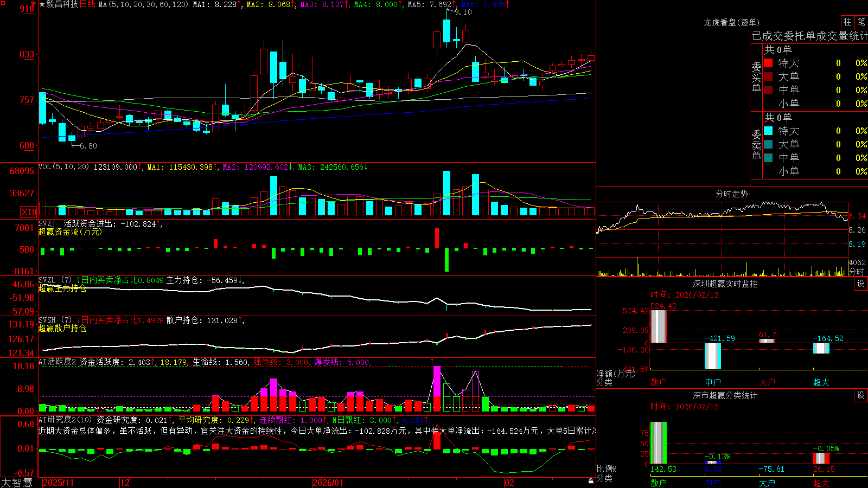Image resolution: width=868 pixels, height=488 pixels.
Task: Click the 2026/01 date marker on timeline
Action: 328,483
